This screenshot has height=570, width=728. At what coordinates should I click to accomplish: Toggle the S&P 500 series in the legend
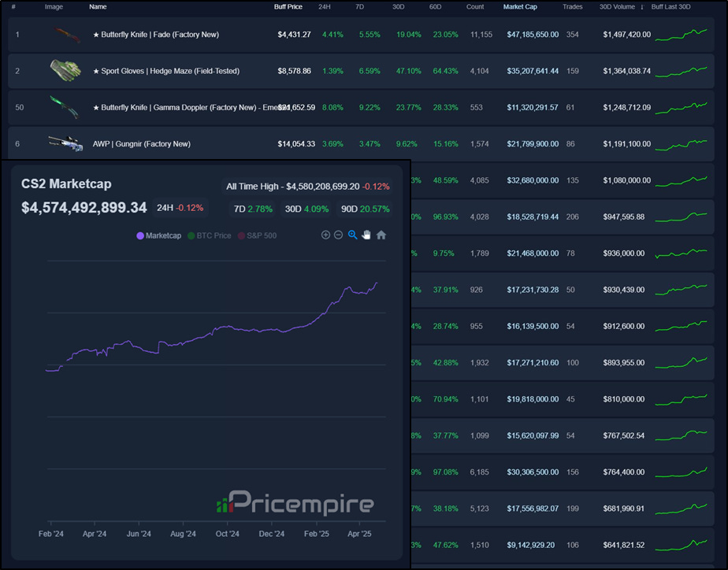[257, 235]
